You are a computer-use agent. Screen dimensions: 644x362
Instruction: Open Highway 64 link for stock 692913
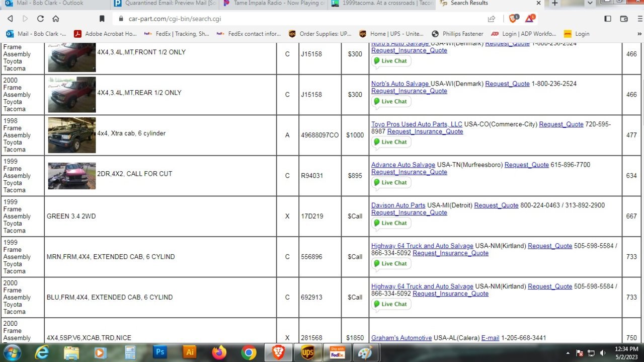click(422, 286)
